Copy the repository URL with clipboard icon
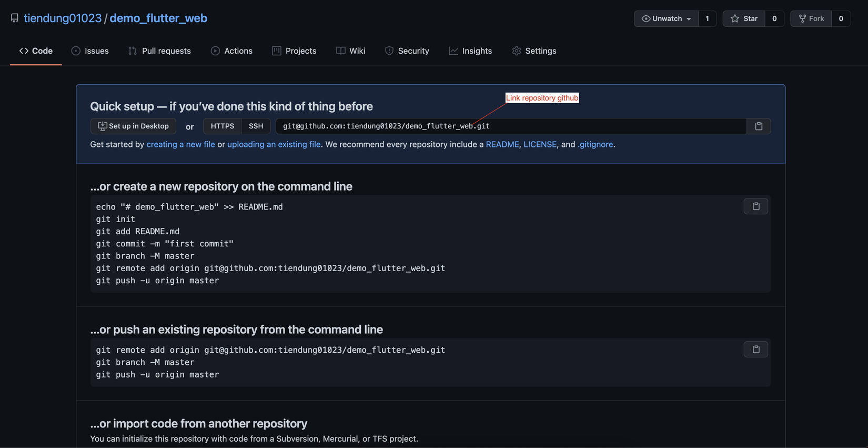 tap(759, 126)
